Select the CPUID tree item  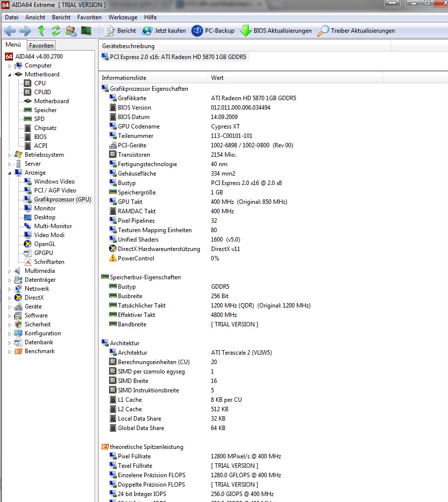[42, 92]
